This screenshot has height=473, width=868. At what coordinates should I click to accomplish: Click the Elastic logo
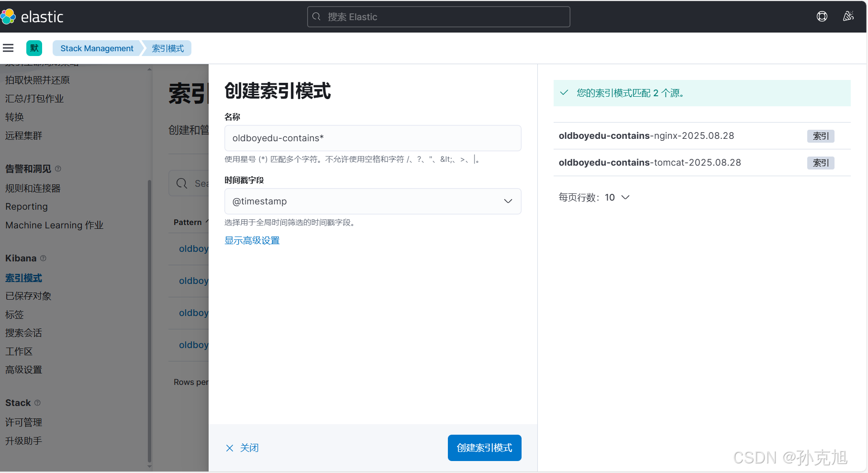[x=32, y=17]
